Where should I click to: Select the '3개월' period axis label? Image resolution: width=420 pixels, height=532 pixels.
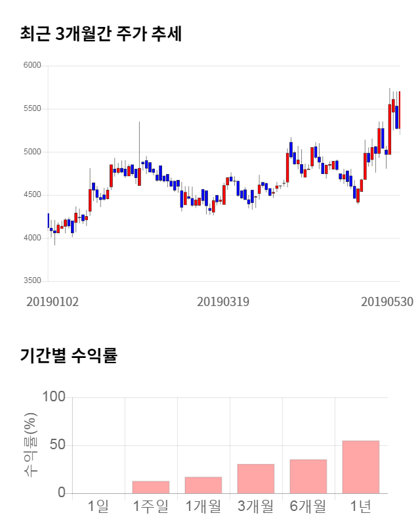pos(256,506)
